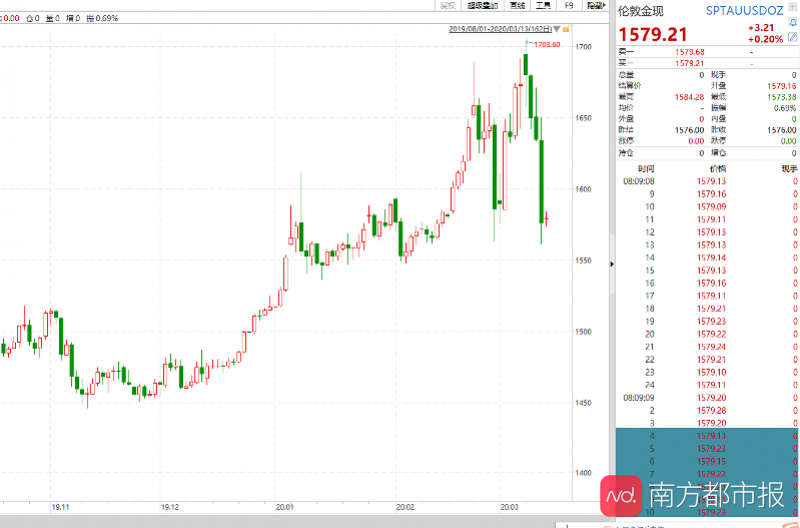Screen dimensions: 800x528
Task: Select the 08:09:08 tick row
Action: pyautogui.click(x=707, y=181)
